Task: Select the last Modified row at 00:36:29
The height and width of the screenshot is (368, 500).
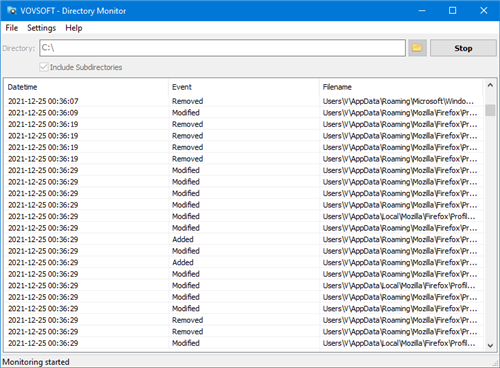Action: pos(244,343)
